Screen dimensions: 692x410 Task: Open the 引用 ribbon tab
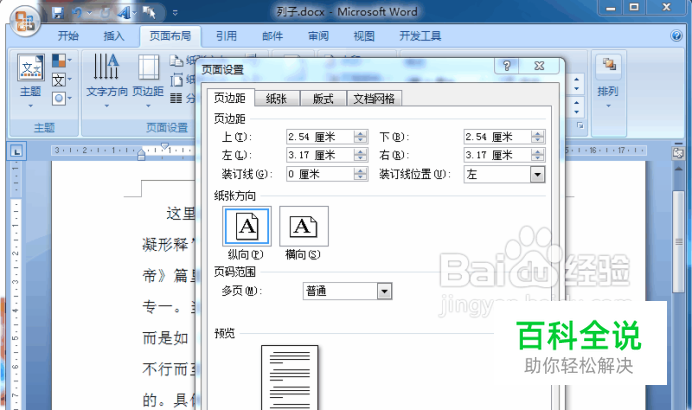[226, 36]
